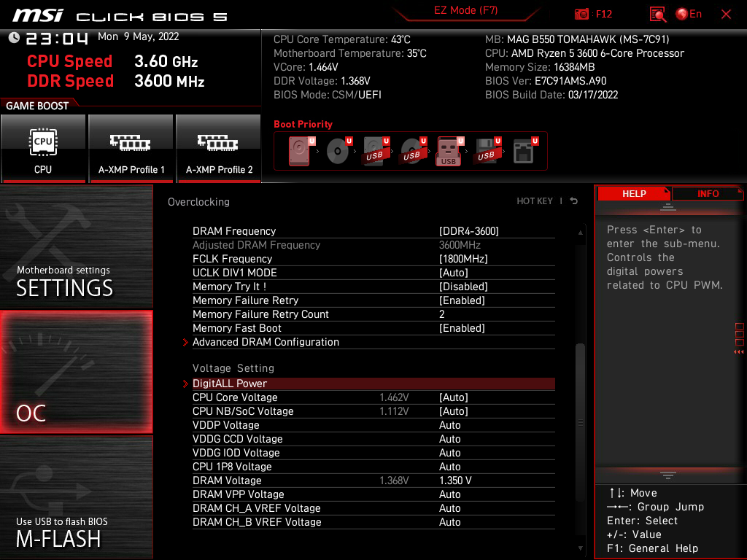Select the USB hard disk boot device icon
747x560 pixels.
[x=376, y=151]
